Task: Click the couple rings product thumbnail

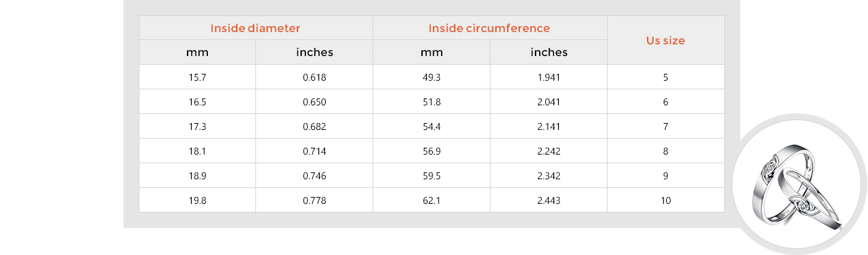Action: click(x=795, y=184)
